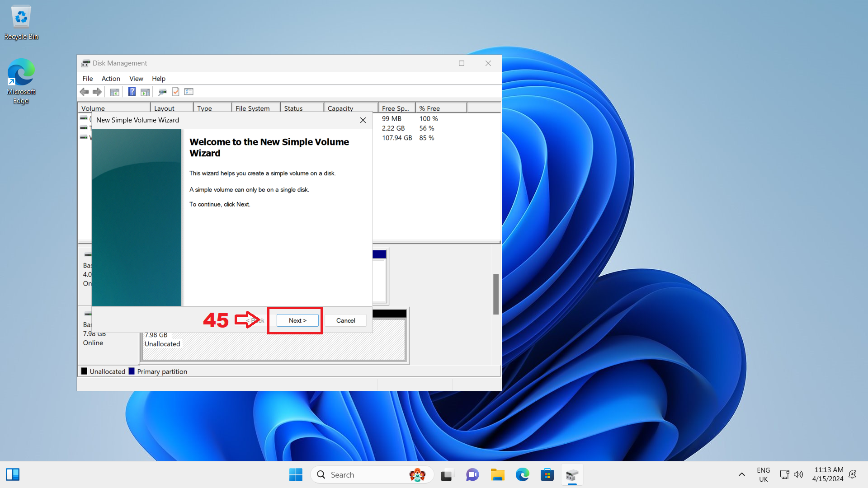The width and height of the screenshot is (868, 488).
Task: Open the File menu
Action: click(x=88, y=79)
